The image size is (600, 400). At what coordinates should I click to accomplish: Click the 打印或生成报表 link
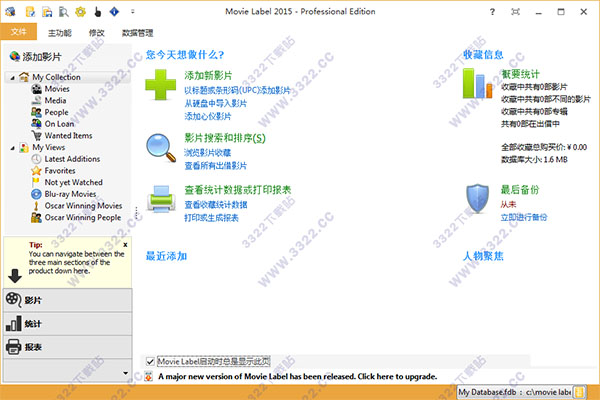[x=212, y=218]
